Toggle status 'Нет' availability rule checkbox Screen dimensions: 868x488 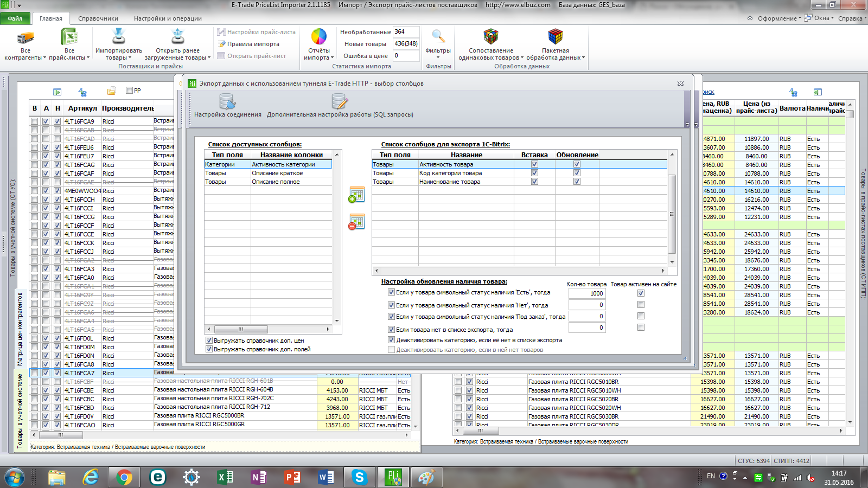point(391,305)
